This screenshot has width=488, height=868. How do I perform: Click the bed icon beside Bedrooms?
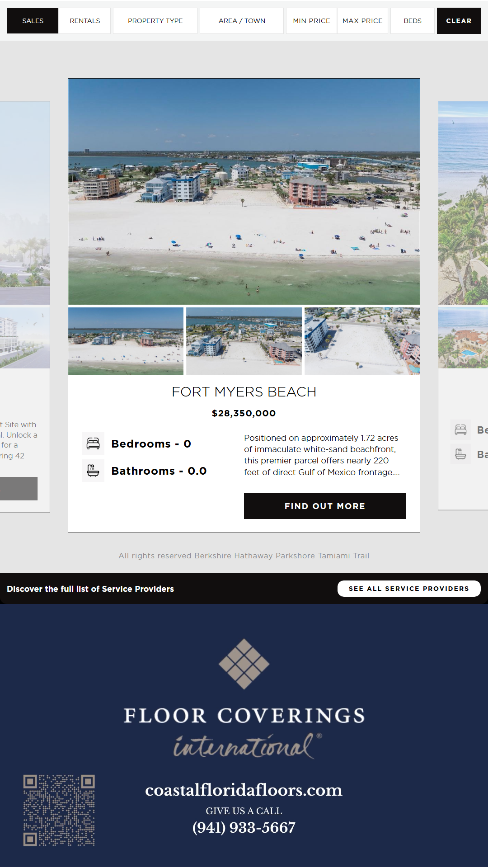point(93,443)
